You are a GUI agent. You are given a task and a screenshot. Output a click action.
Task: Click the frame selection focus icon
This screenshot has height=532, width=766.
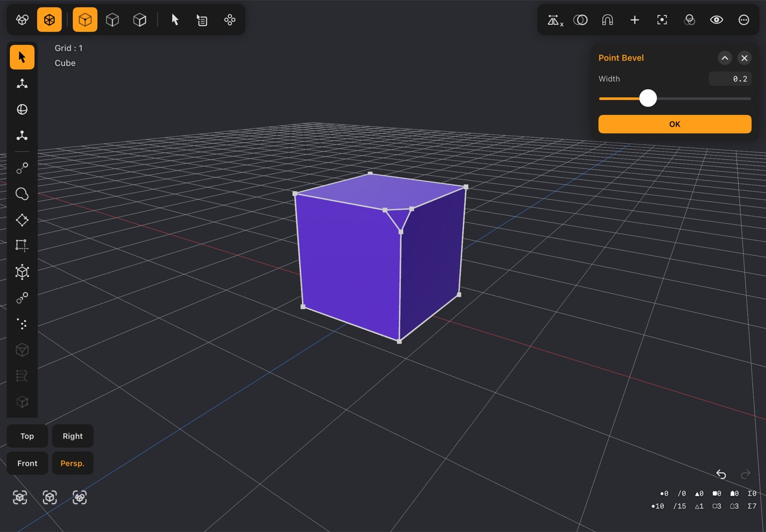[x=662, y=20]
